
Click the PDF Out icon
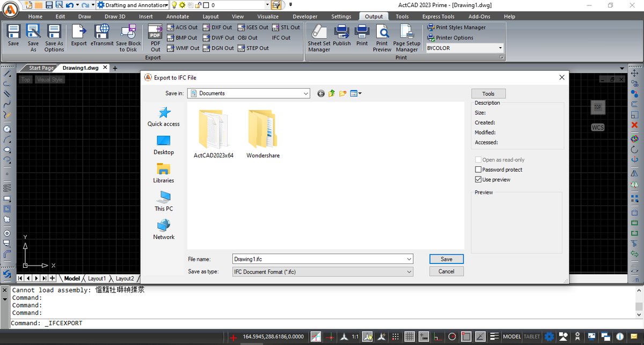point(155,38)
